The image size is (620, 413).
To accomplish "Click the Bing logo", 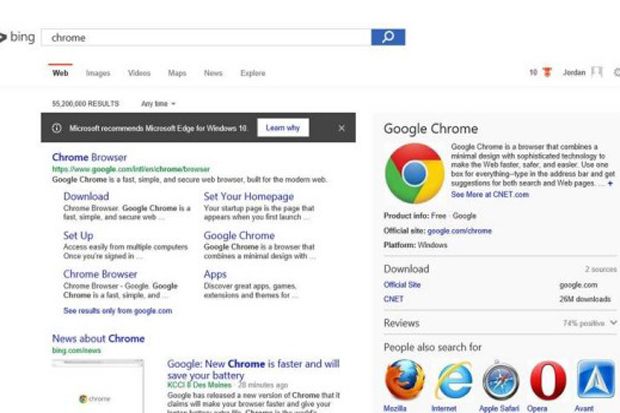I will point(17,37).
